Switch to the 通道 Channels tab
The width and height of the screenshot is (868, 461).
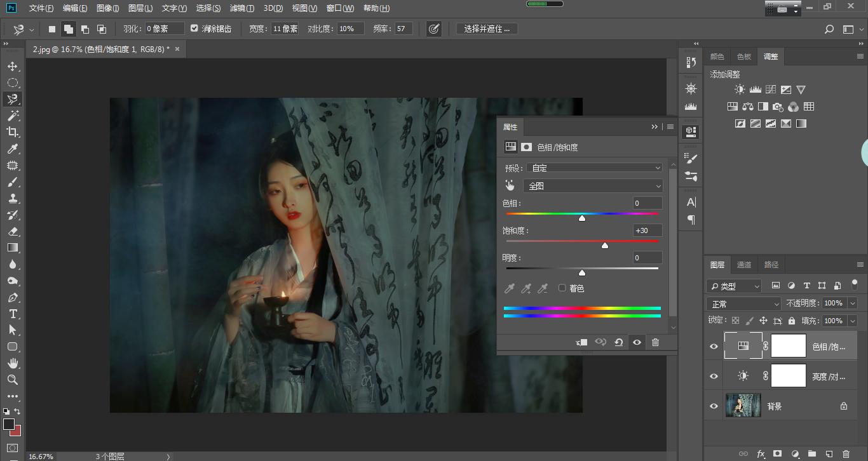click(743, 265)
